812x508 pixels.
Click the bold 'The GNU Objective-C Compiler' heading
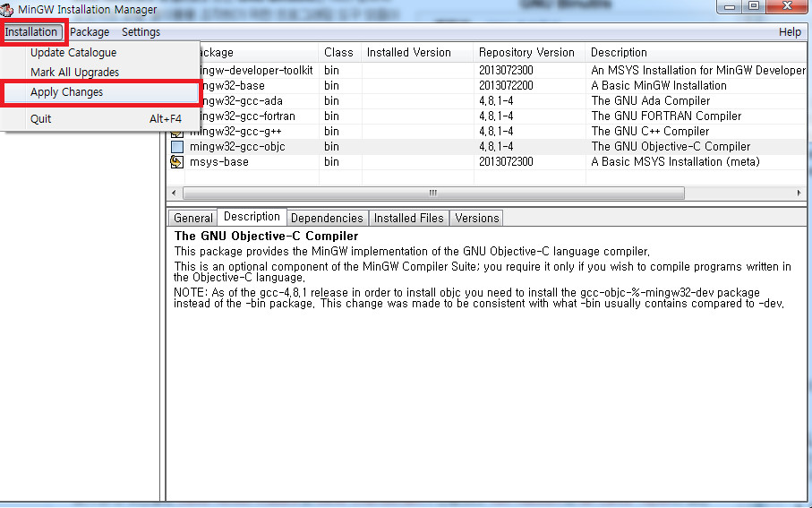[x=266, y=237]
